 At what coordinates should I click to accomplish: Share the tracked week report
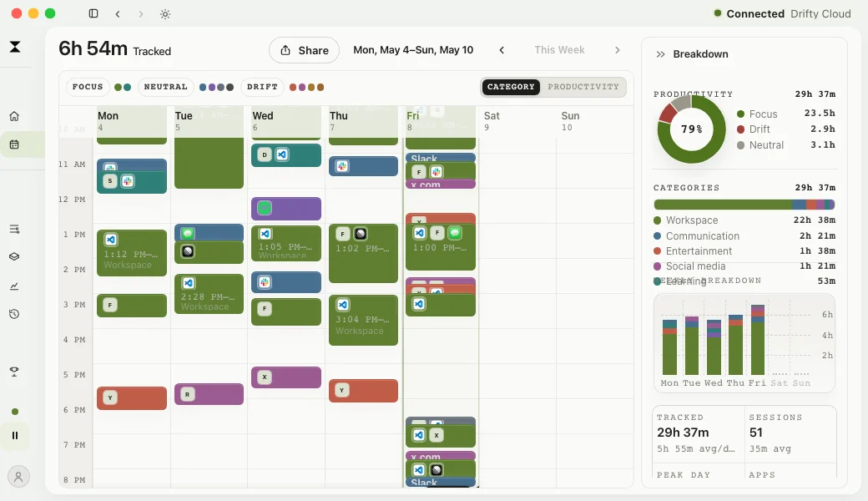[304, 50]
